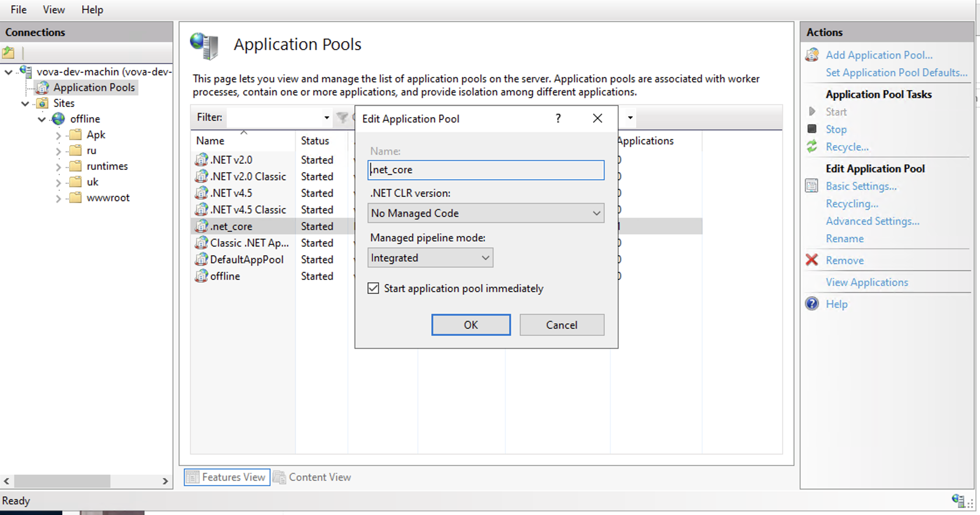
Task: Click the pool Name text field
Action: pos(486,170)
